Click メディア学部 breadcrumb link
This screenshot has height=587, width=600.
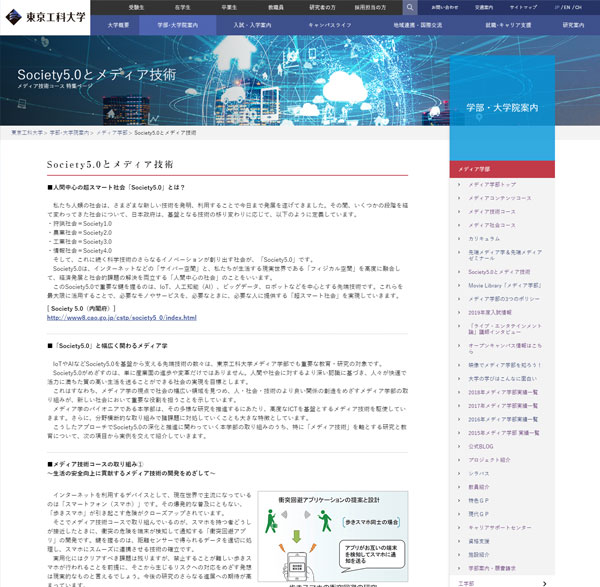click(111, 133)
